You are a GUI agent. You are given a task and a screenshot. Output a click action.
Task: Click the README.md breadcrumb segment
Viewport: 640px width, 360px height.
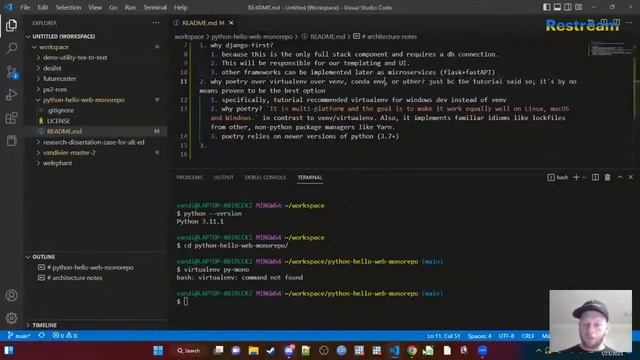coord(327,36)
